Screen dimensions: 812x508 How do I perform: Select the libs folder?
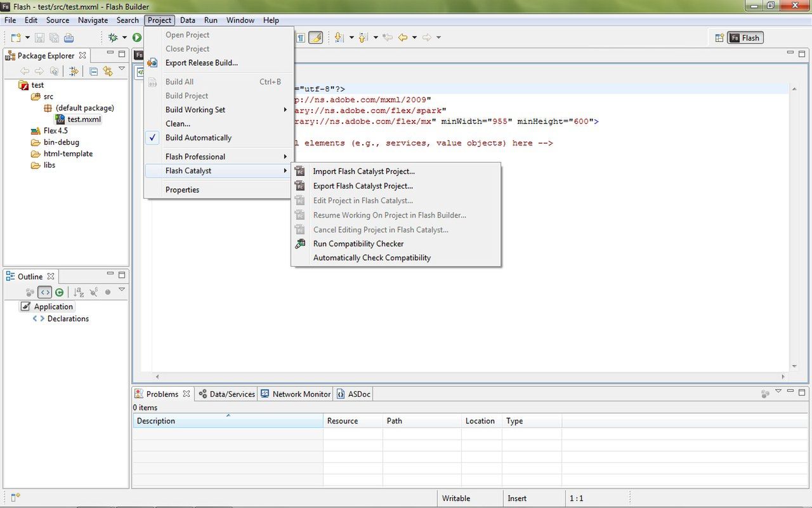(x=43, y=165)
